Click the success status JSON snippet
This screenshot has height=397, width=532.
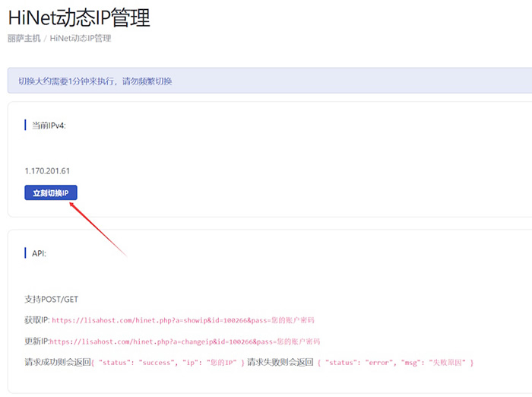[168, 363]
